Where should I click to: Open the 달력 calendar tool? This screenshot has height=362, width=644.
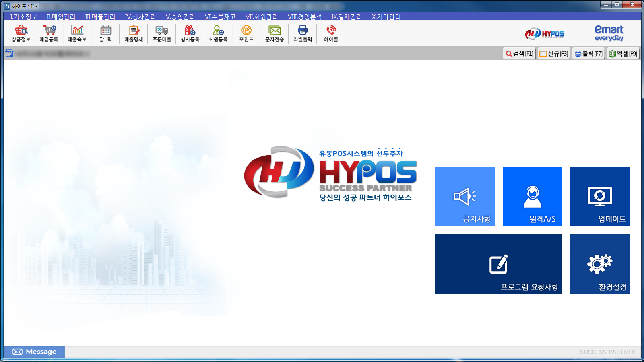[105, 34]
